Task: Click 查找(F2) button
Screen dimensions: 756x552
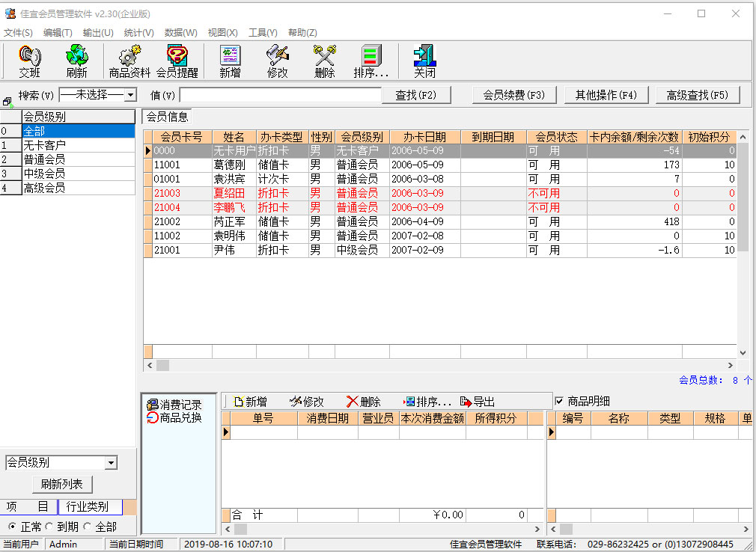Action: pyautogui.click(x=416, y=96)
